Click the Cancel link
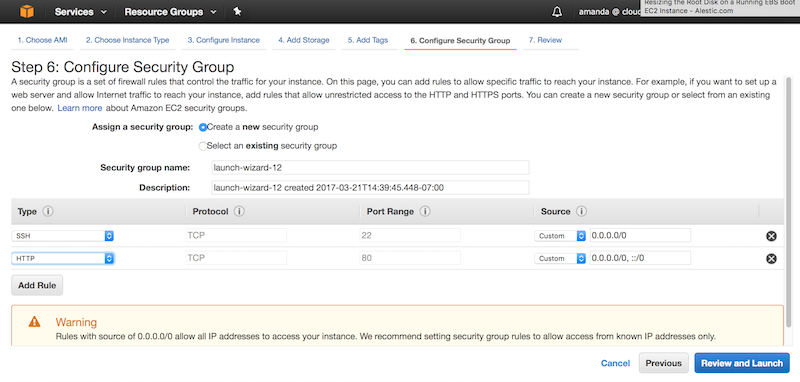 tap(615, 363)
